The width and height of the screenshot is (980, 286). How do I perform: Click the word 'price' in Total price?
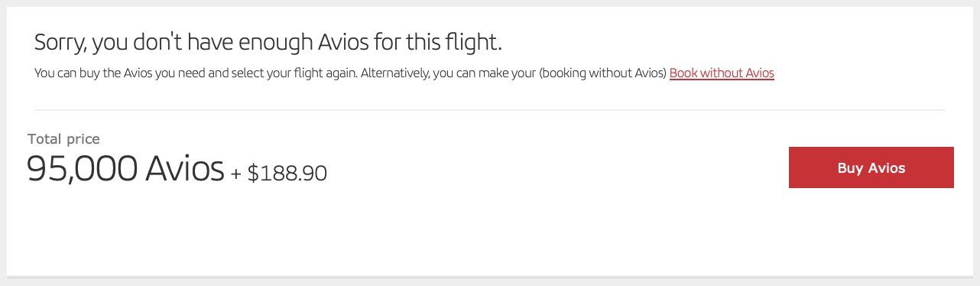click(83, 140)
